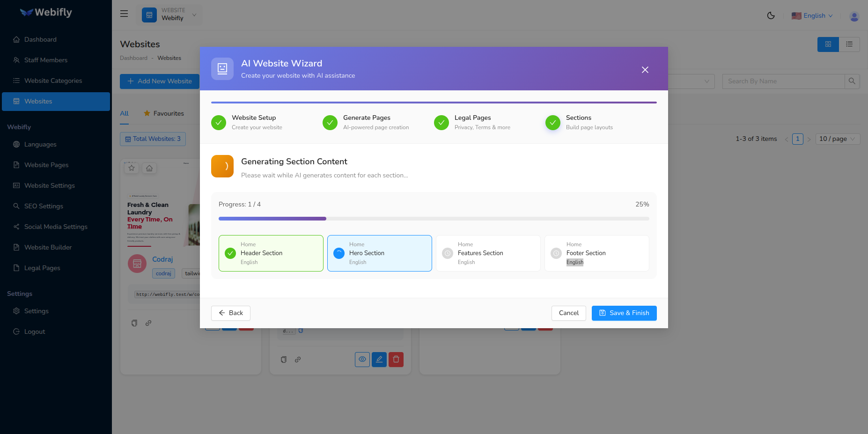This screenshot has width=868, height=434.
Task: Click the Social Media Settings icon
Action: (16, 227)
